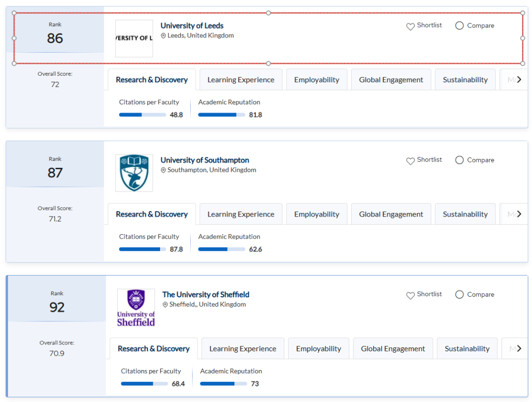Open Research & Discovery tab for Sheffield
This screenshot has height=402, width=532.
pyautogui.click(x=154, y=348)
